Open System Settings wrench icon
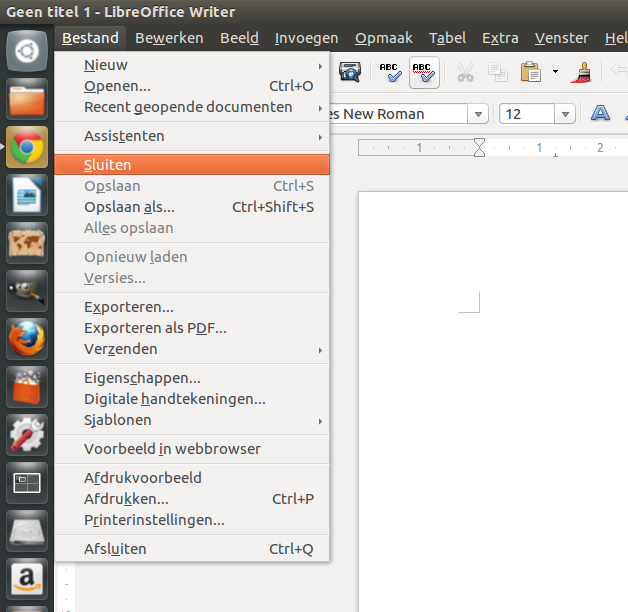The height and width of the screenshot is (612, 628). (x=27, y=435)
